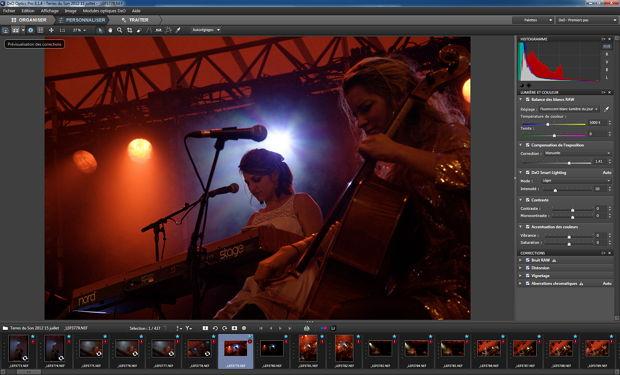Screen dimensions: 620x375
Task: Toggle shadow clipping indicator under histogram
Action: click(522, 85)
